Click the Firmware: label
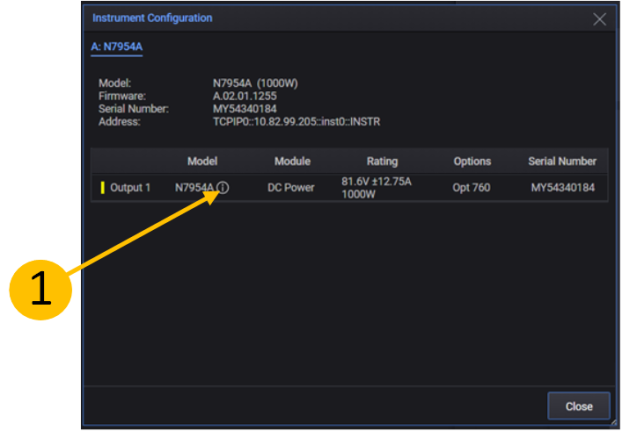 pyautogui.click(x=122, y=96)
